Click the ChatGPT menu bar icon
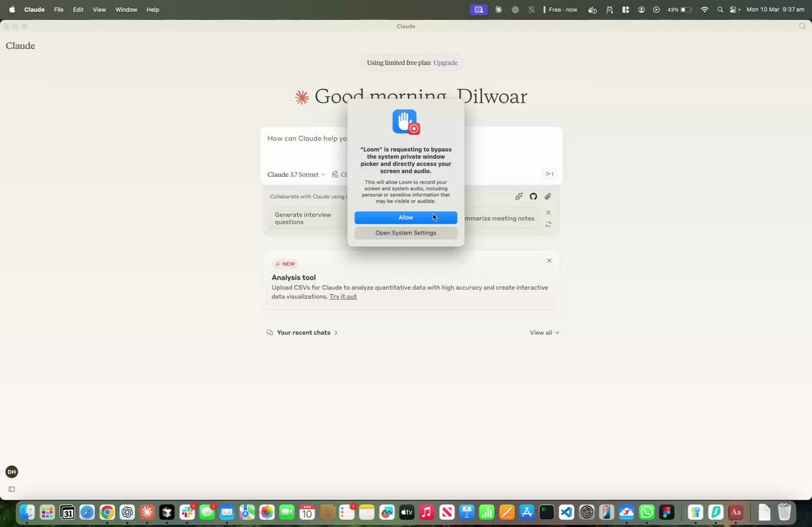Image resolution: width=812 pixels, height=527 pixels. pyautogui.click(x=515, y=10)
